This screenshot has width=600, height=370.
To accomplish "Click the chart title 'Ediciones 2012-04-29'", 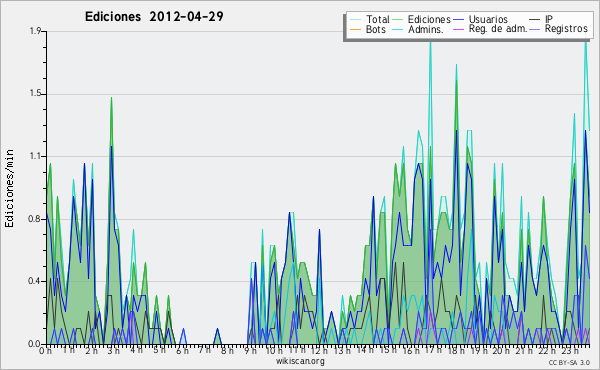I will coord(154,17).
